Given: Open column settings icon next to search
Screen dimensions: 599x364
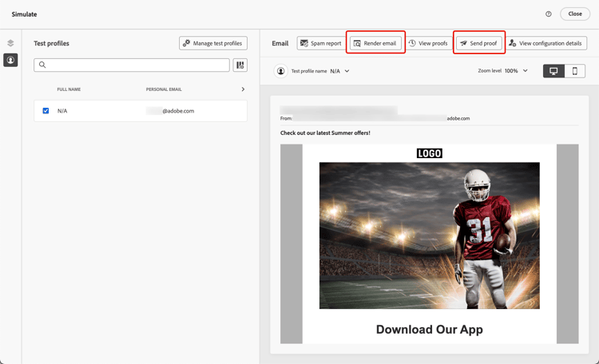Looking at the screenshot, I should 240,65.
